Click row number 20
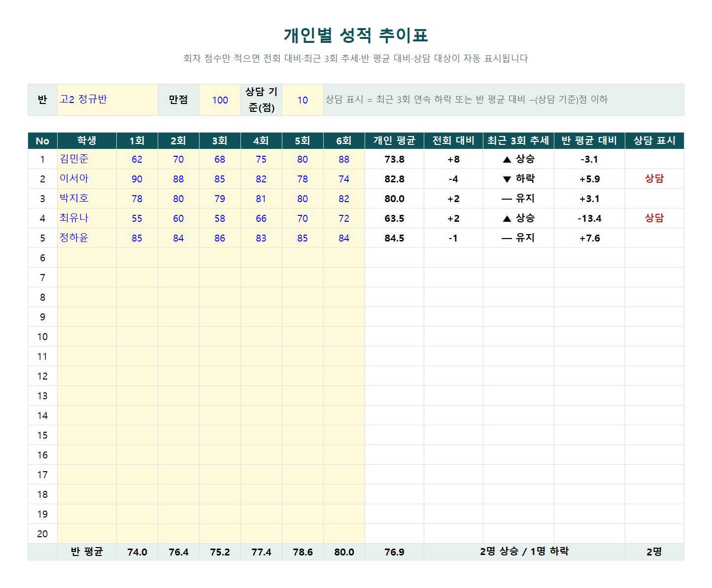Viewport: 712px width, 588px height. [42, 534]
